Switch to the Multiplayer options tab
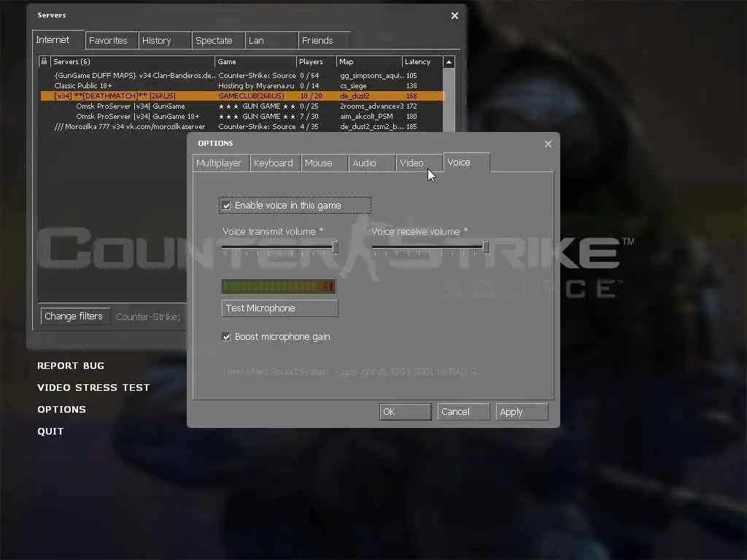 point(220,163)
